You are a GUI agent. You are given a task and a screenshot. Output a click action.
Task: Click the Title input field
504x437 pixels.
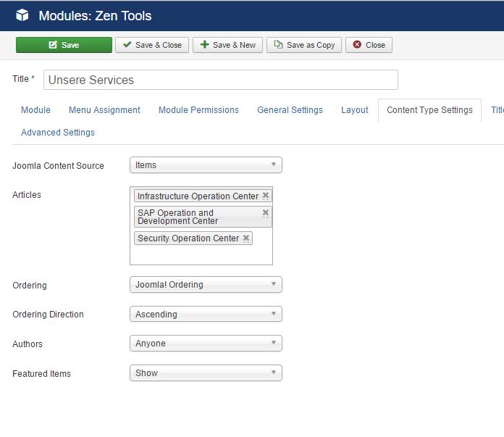pyautogui.click(x=221, y=80)
